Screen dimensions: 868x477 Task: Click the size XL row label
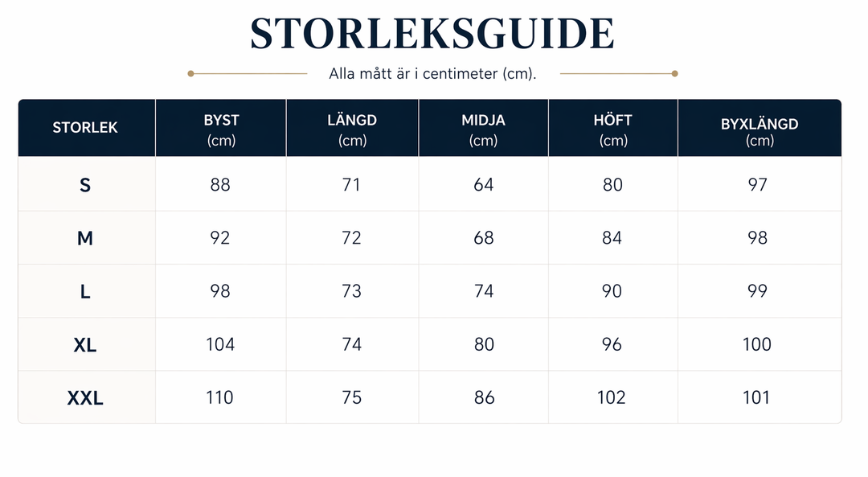point(84,345)
